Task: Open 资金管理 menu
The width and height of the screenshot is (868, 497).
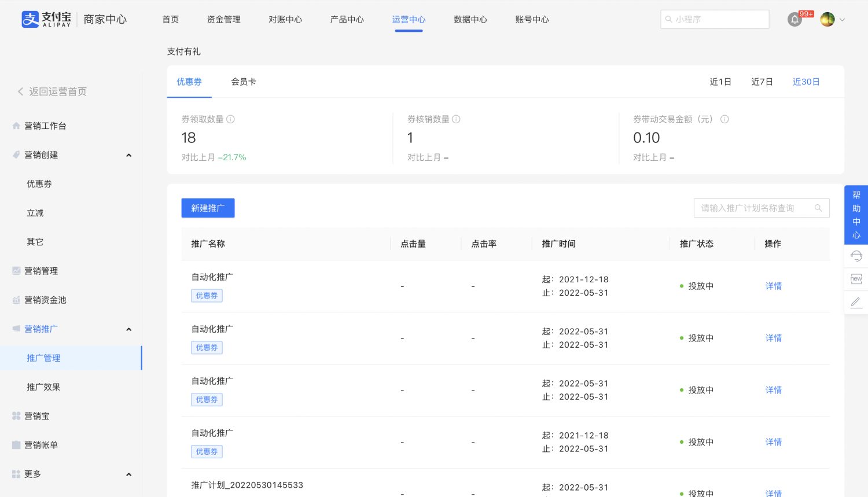Action: click(224, 20)
